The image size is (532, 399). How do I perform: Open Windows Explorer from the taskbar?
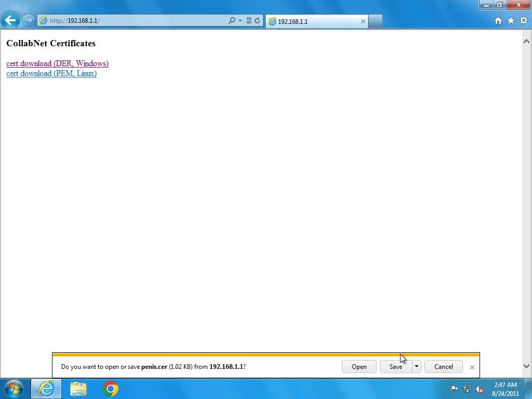pos(78,389)
